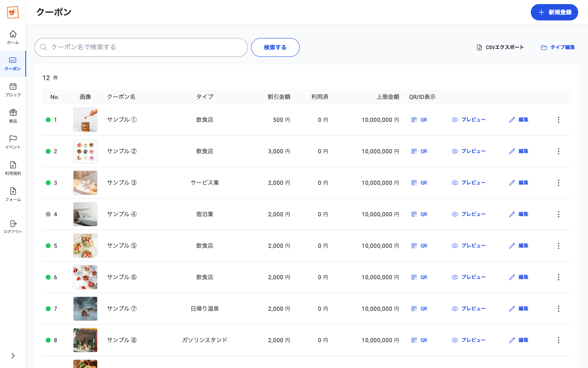This screenshot has width=588, height=368.
Task: Select coupon name サンプル ⑧
Action: tap(122, 340)
